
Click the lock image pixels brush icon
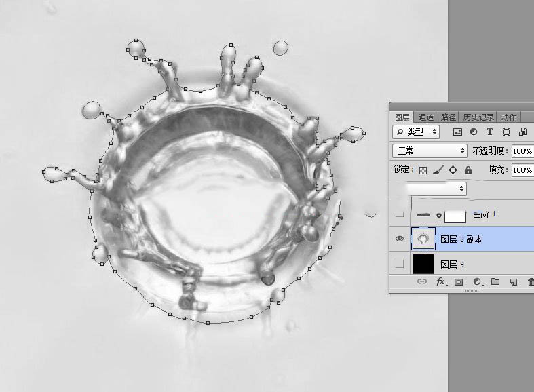[x=438, y=170]
